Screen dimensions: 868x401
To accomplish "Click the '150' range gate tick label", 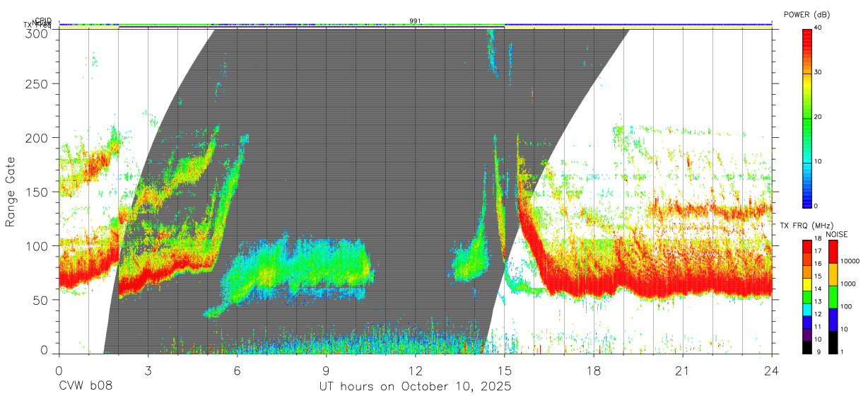I will [37, 192].
